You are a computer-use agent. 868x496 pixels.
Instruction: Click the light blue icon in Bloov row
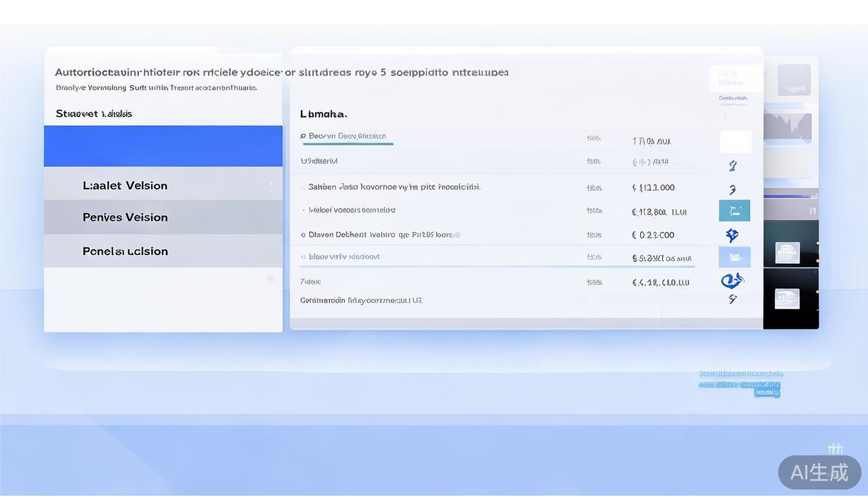point(734,257)
